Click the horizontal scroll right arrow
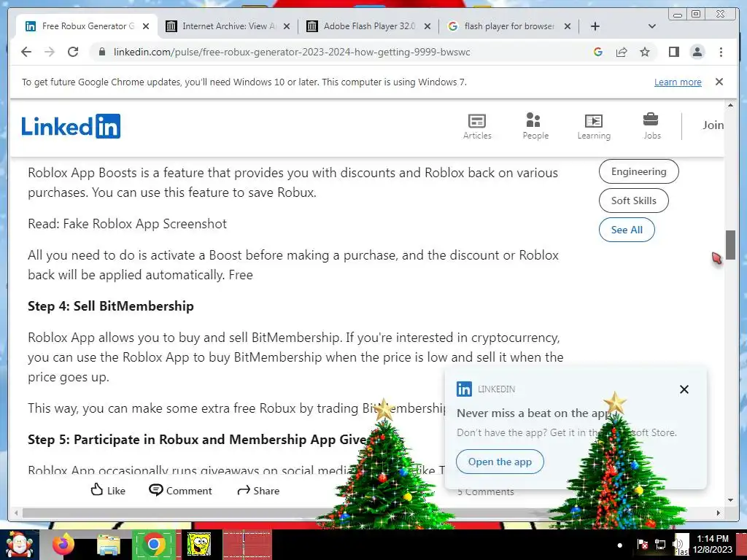This screenshot has width=747, height=560. tap(719, 513)
